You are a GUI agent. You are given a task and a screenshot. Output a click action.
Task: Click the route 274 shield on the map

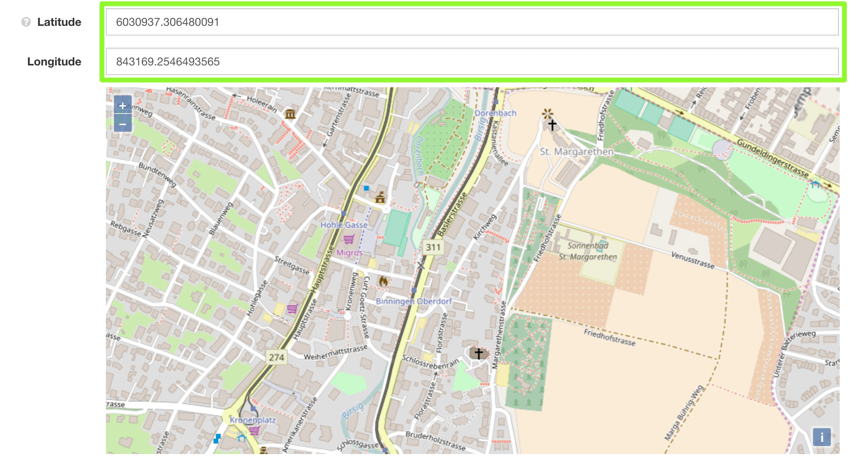tap(276, 357)
